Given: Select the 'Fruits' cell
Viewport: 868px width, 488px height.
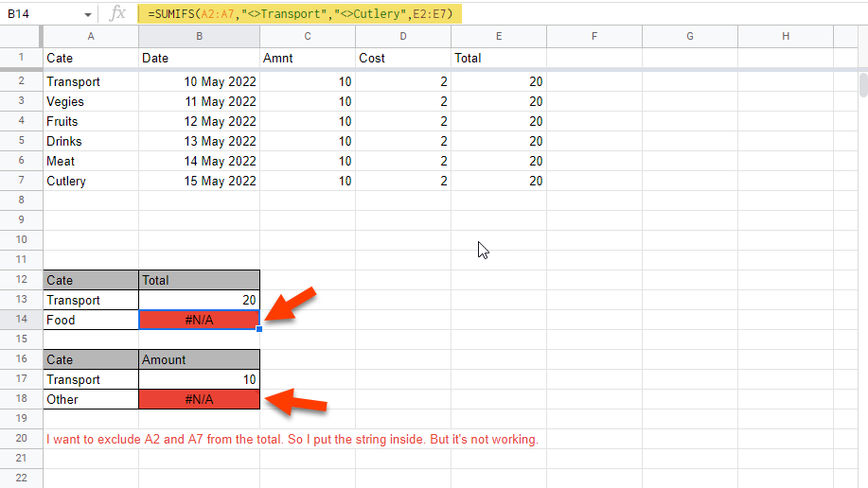Looking at the screenshot, I should tap(91, 121).
